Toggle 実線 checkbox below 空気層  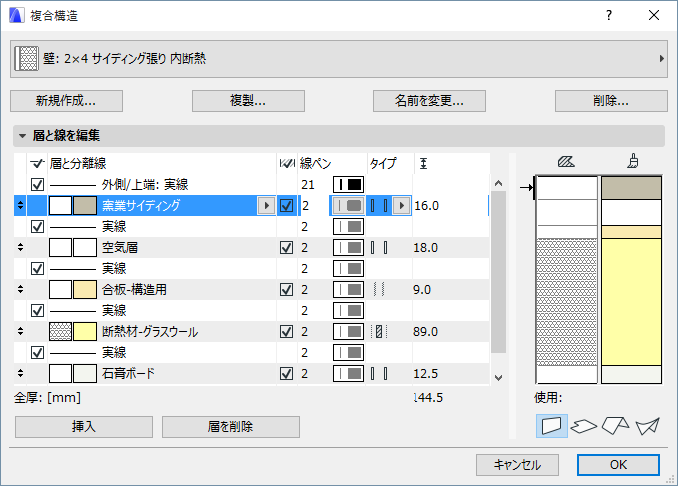click(x=38, y=269)
